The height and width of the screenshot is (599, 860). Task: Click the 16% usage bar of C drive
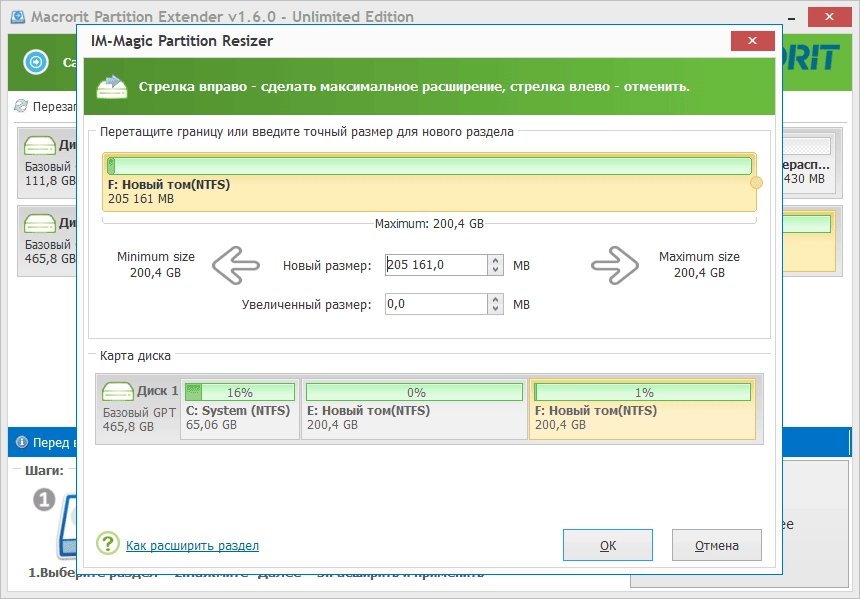tap(240, 392)
